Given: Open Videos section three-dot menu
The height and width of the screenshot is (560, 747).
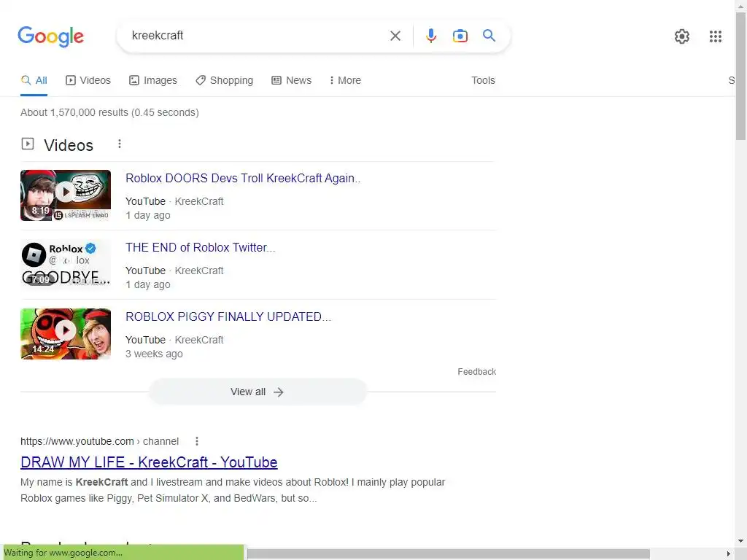Looking at the screenshot, I should 120,144.
